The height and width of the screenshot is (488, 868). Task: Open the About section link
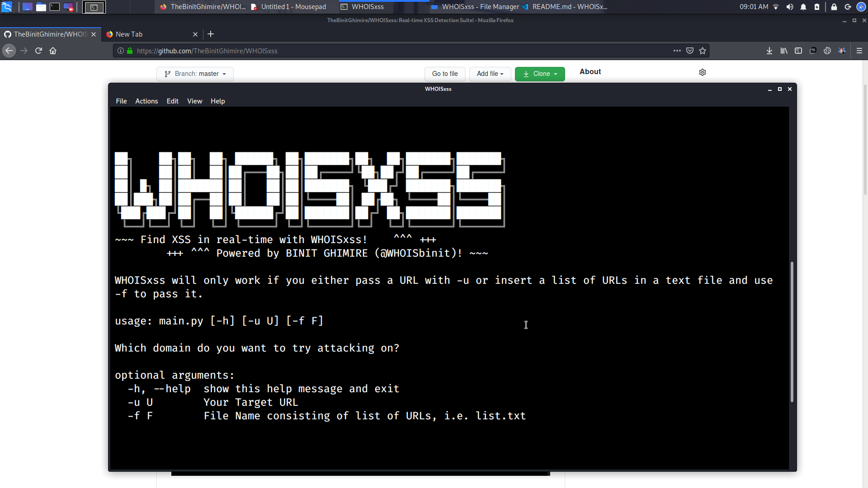(590, 71)
